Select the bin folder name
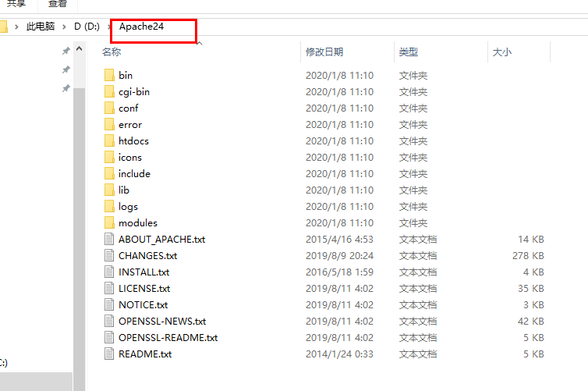 point(126,75)
